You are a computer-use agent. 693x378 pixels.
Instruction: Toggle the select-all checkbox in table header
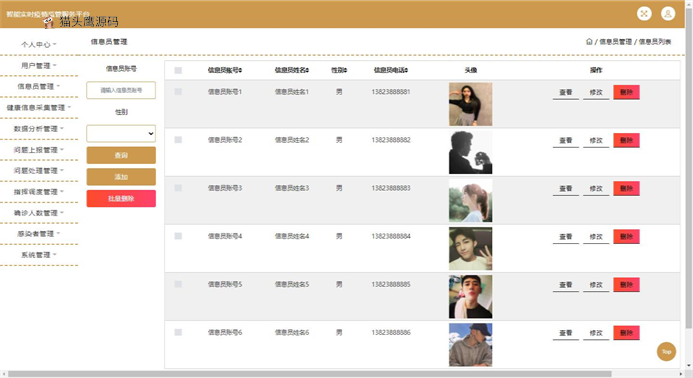point(178,70)
